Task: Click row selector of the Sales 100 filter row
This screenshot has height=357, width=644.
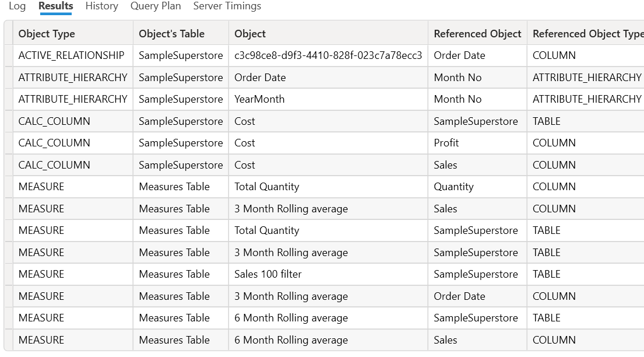Action: 8,274
